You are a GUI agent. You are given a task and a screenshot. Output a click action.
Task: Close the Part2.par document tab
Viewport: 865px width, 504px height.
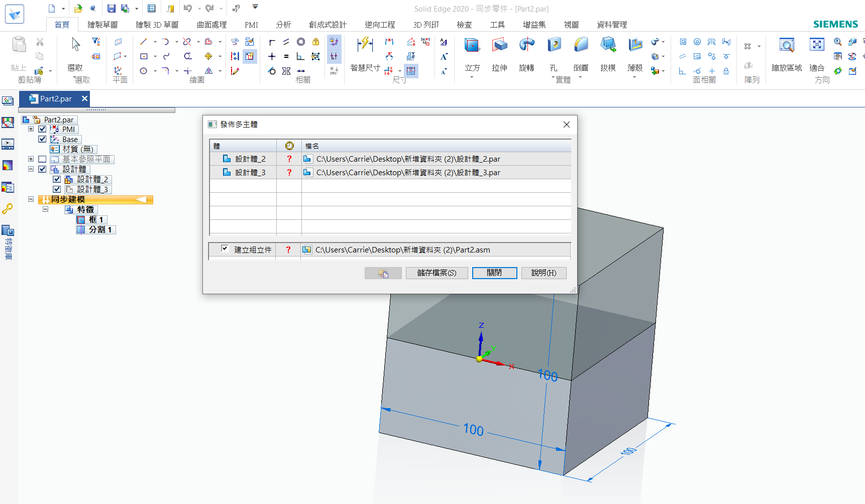point(84,98)
